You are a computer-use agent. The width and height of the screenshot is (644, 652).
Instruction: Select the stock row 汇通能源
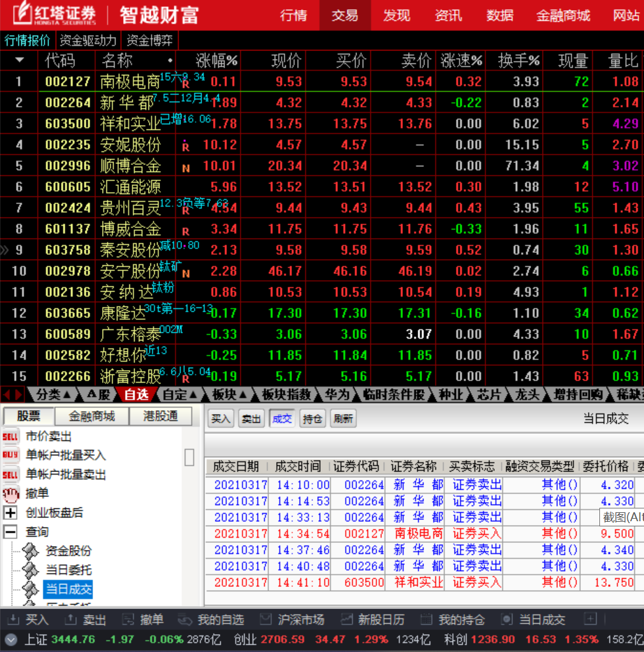[x=322, y=187]
